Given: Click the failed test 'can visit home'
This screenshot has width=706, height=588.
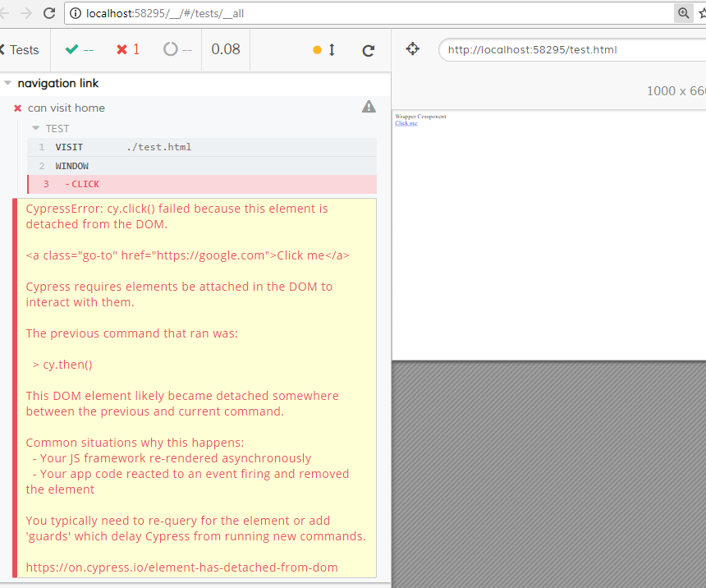Looking at the screenshot, I should click(x=66, y=108).
